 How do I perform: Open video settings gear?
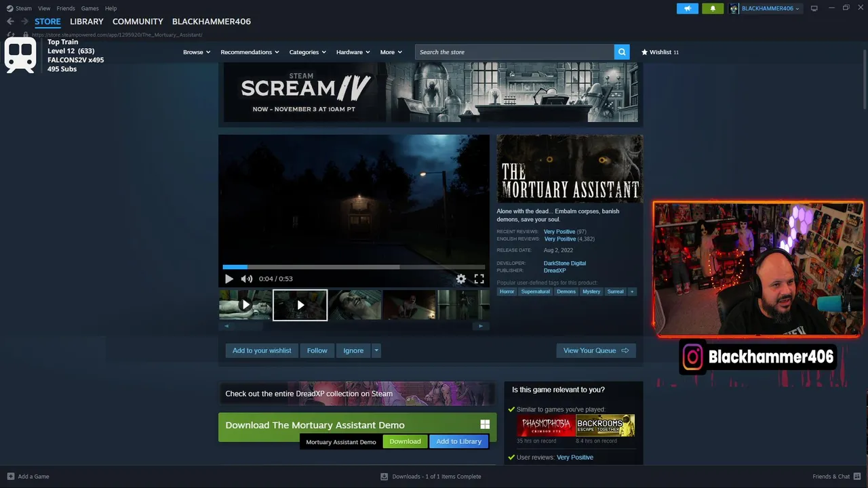[461, 279]
